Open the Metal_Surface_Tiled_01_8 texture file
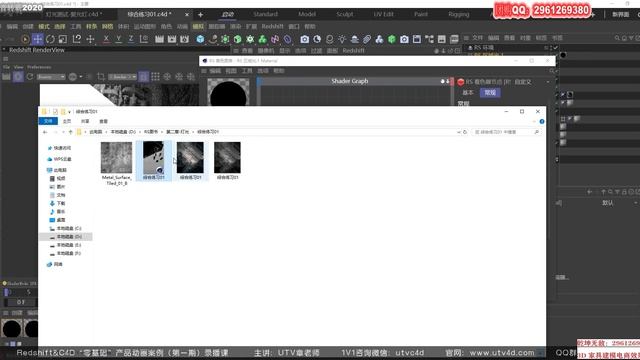 (116, 163)
